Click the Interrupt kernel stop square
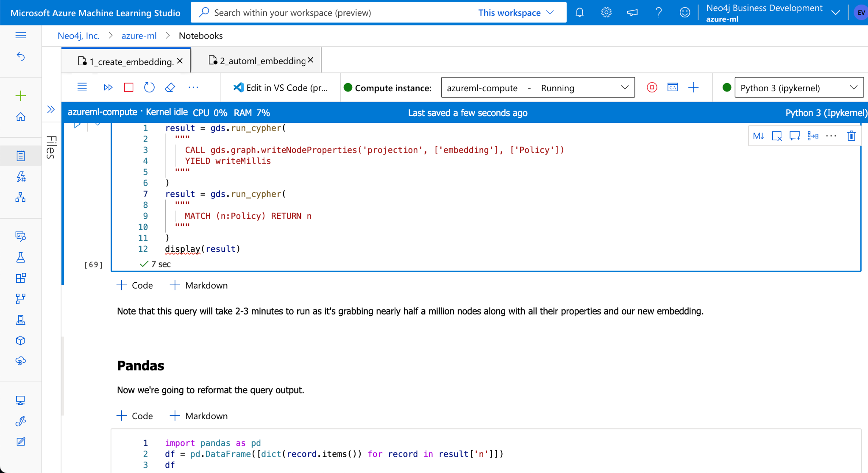This screenshot has height=473, width=868. [x=129, y=87]
